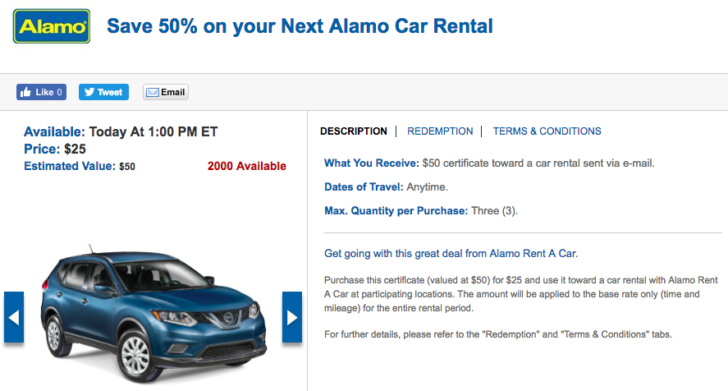Share the deal via Tweet button
The image size is (728, 391).
pos(104,92)
